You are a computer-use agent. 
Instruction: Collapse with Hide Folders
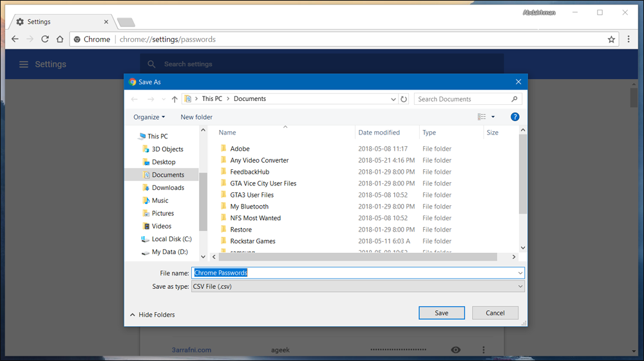[153, 315]
